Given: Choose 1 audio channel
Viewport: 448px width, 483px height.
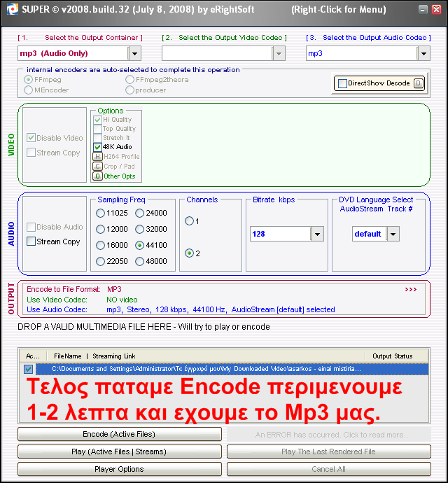Looking at the screenshot, I should 189,221.
